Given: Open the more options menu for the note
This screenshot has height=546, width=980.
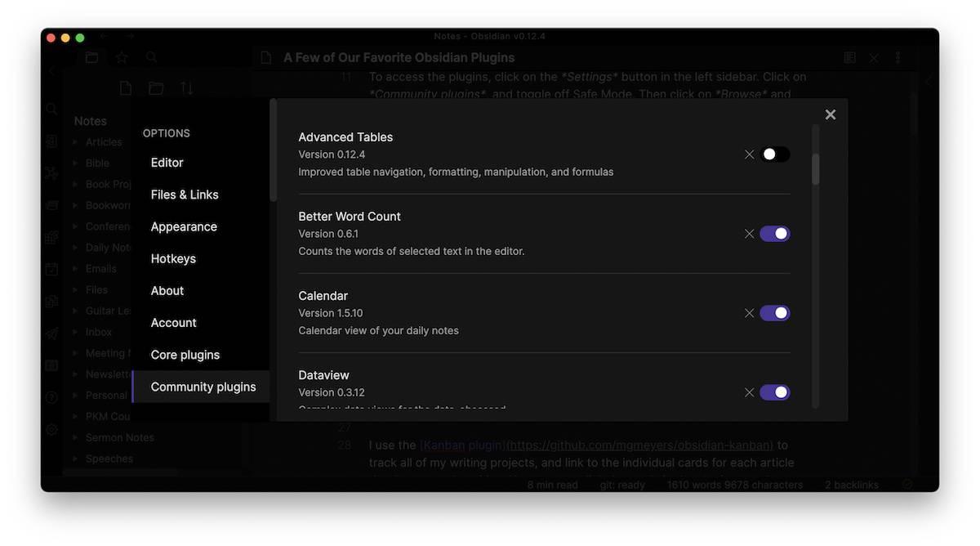Looking at the screenshot, I should (898, 58).
